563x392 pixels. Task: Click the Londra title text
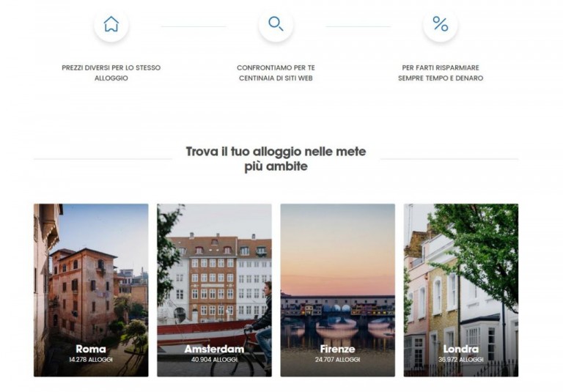tap(461, 349)
